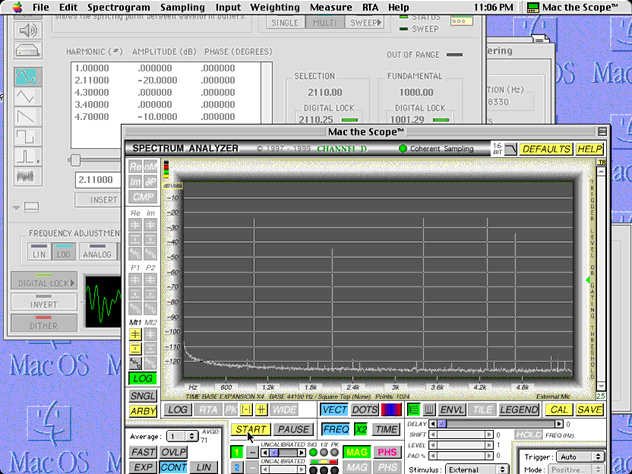Select LOG frequency adjustment
Image resolution: width=632 pixels, height=474 pixels.
point(64,252)
